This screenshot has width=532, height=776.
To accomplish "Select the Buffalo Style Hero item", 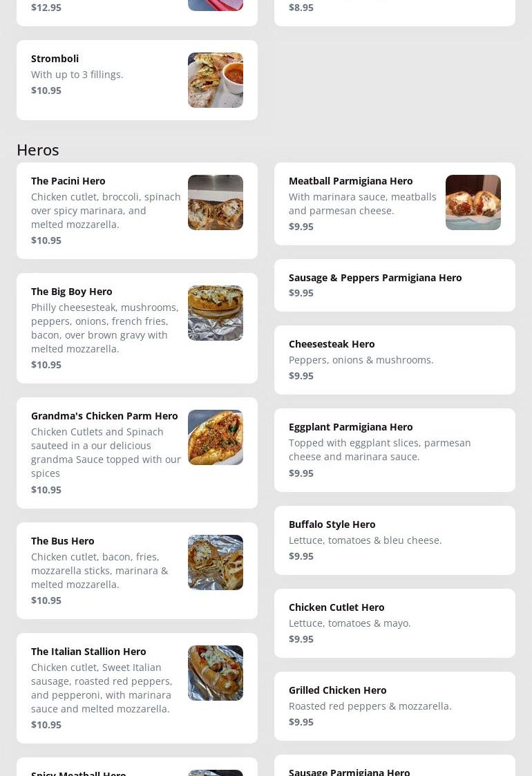I will tap(332, 524).
